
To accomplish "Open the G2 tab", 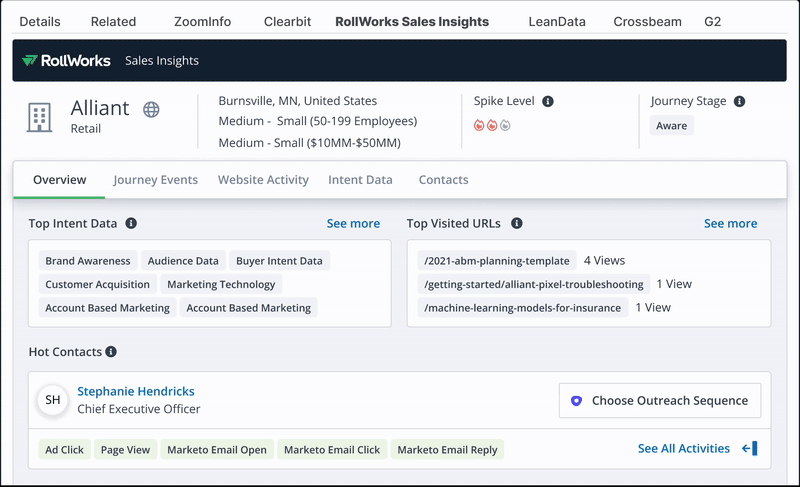I will tap(712, 21).
